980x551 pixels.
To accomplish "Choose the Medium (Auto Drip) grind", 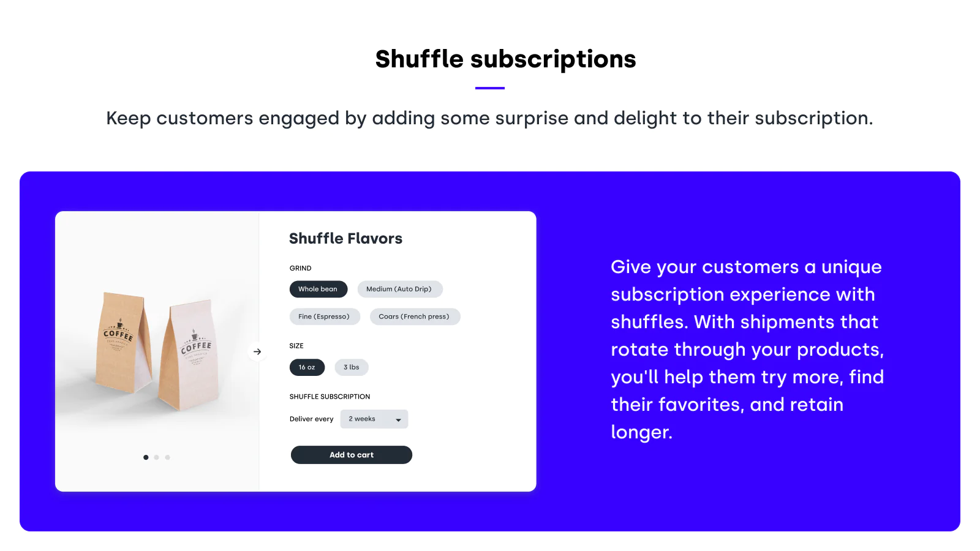I will coord(399,289).
